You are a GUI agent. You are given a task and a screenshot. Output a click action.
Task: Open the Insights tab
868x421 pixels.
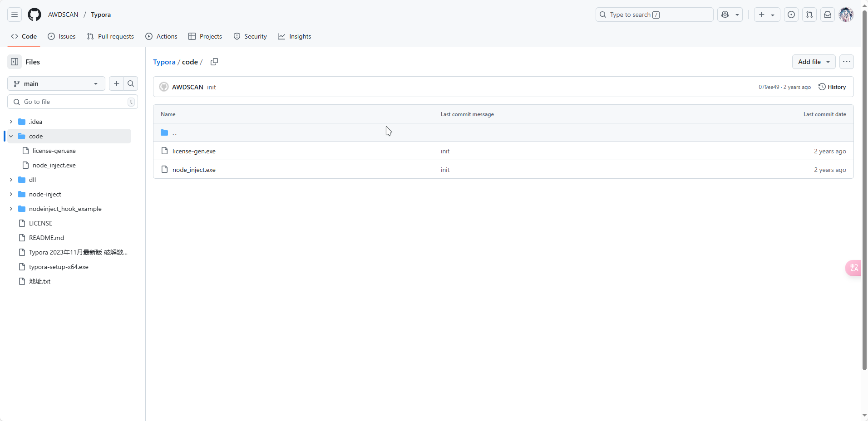click(294, 36)
